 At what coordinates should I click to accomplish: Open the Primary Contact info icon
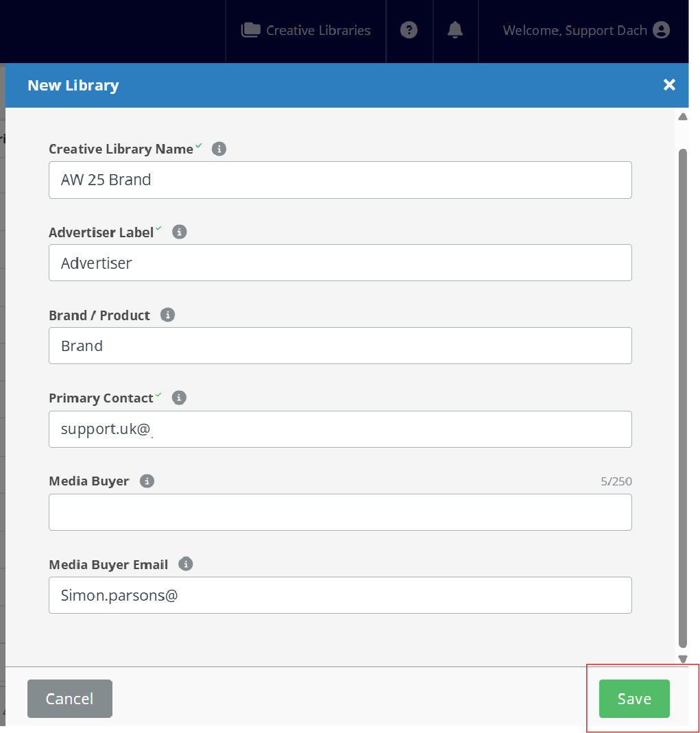coord(179,397)
